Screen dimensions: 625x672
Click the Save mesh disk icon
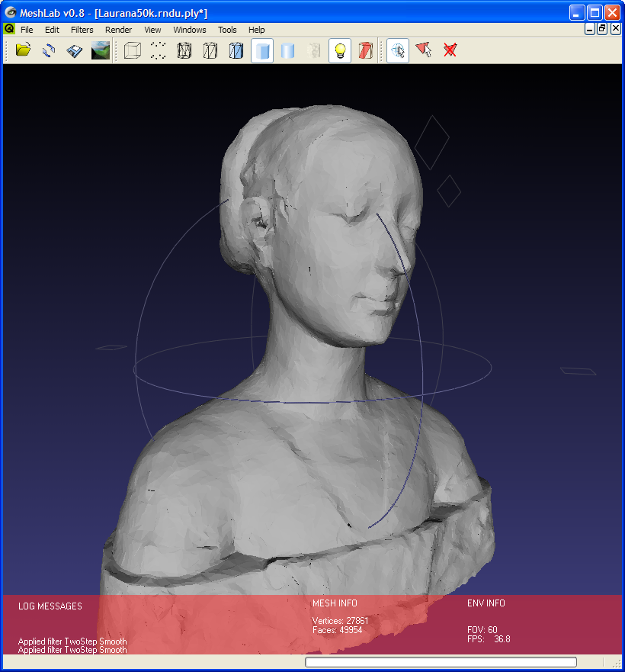tap(74, 51)
